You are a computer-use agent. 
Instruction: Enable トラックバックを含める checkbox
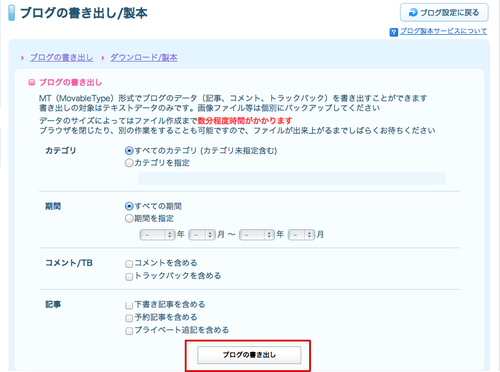coord(129,277)
